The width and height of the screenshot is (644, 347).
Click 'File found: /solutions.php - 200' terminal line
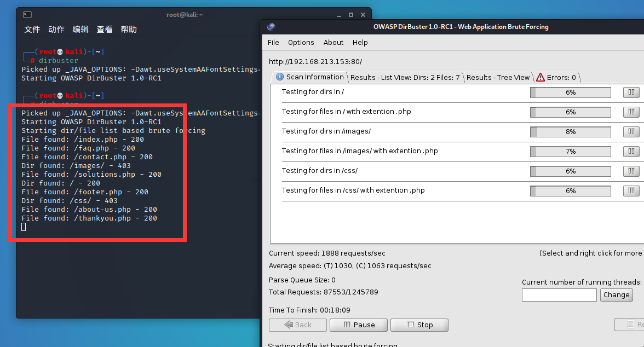click(91, 174)
